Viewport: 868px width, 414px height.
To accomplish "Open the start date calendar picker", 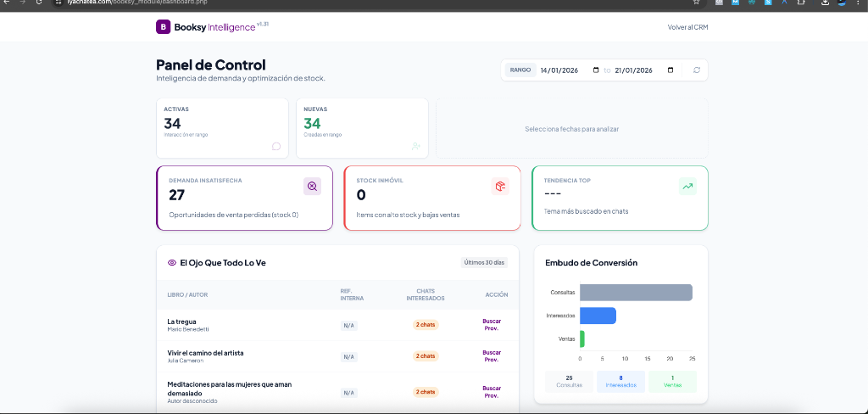I will (x=596, y=70).
